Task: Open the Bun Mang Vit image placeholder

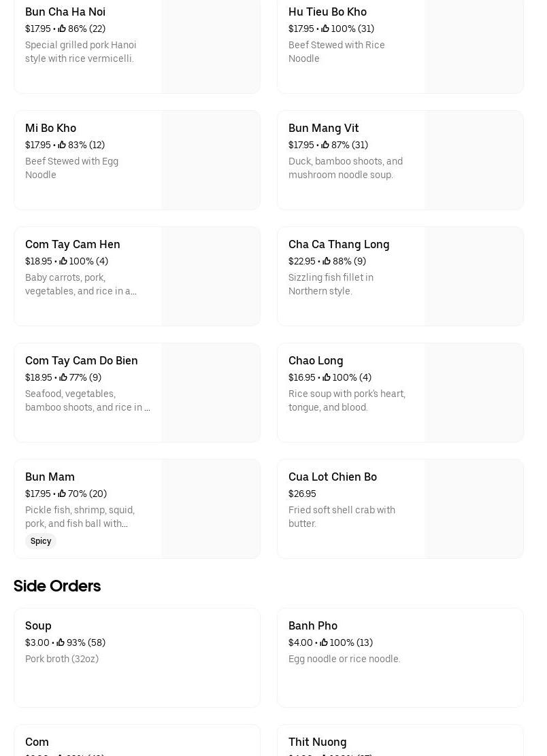Action: point(474,160)
